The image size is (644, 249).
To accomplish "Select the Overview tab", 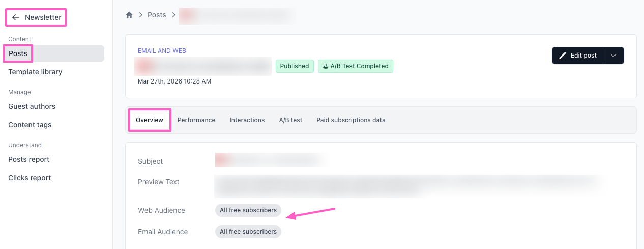I will pyautogui.click(x=150, y=120).
